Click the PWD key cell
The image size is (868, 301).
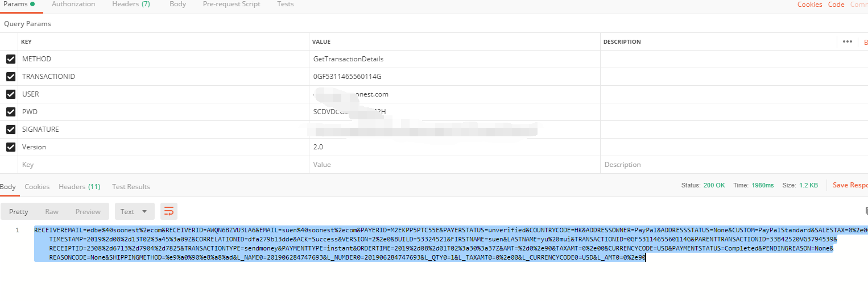click(164, 112)
